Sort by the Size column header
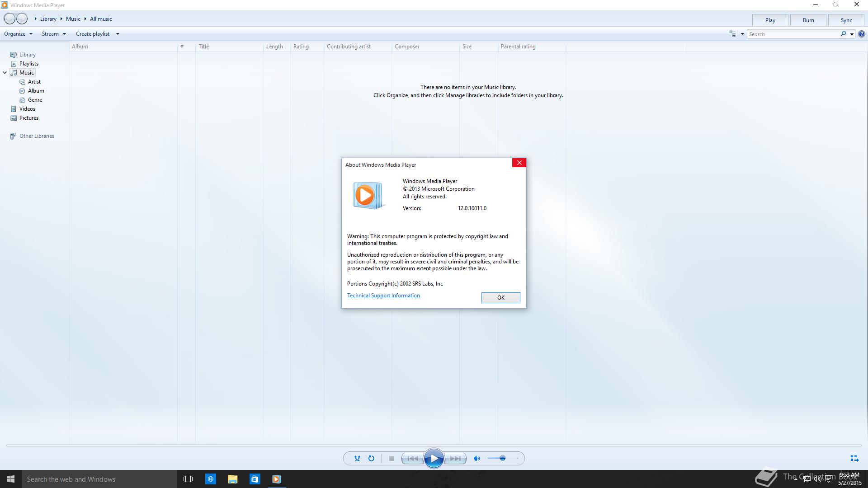The height and width of the screenshot is (488, 868). pyautogui.click(x=479, y=47)
